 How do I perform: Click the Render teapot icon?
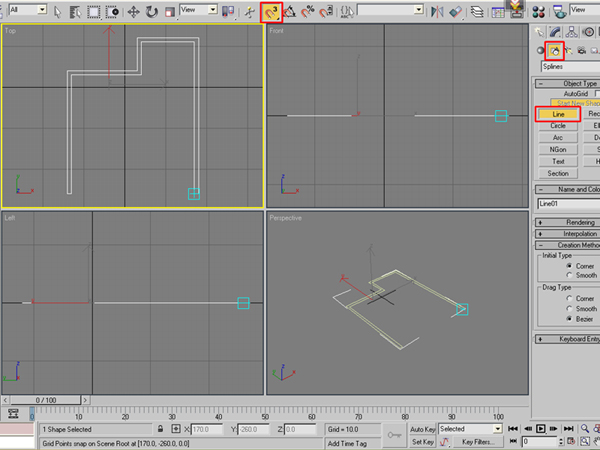pyautogui.click(x=559, y=12)
